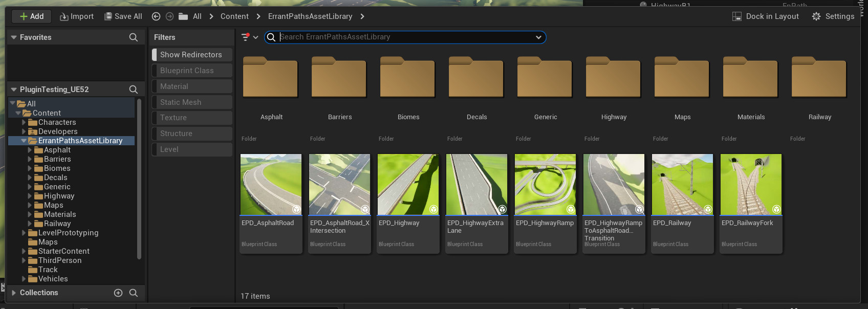Click the add collection plus icon
The width and height of the screenshot is (868, 309).
coord(118,293)
